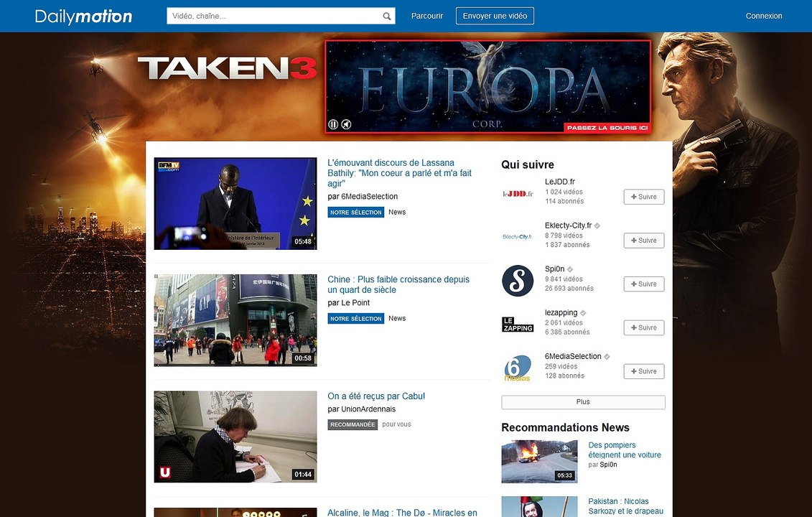Pause the Europa Corp ad
Screen dimensions: 812x517
334,124
